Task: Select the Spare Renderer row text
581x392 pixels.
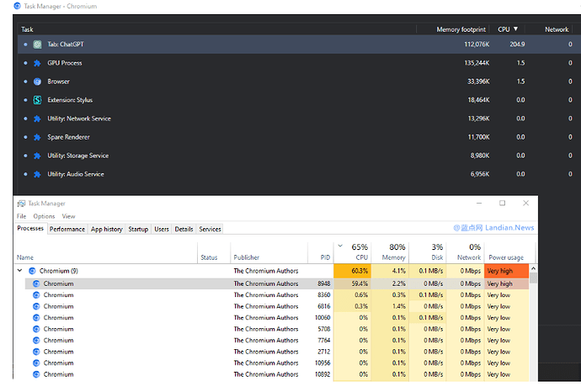Action: pyautogui.click(x=68, y=137)
